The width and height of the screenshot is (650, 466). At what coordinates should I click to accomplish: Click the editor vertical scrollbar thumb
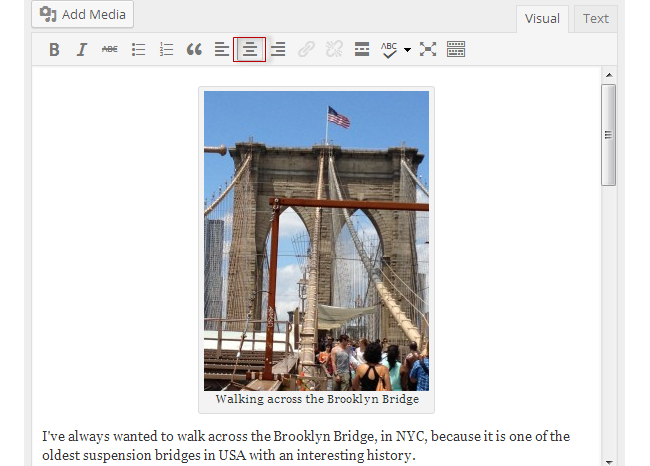(x=609, y=135)
